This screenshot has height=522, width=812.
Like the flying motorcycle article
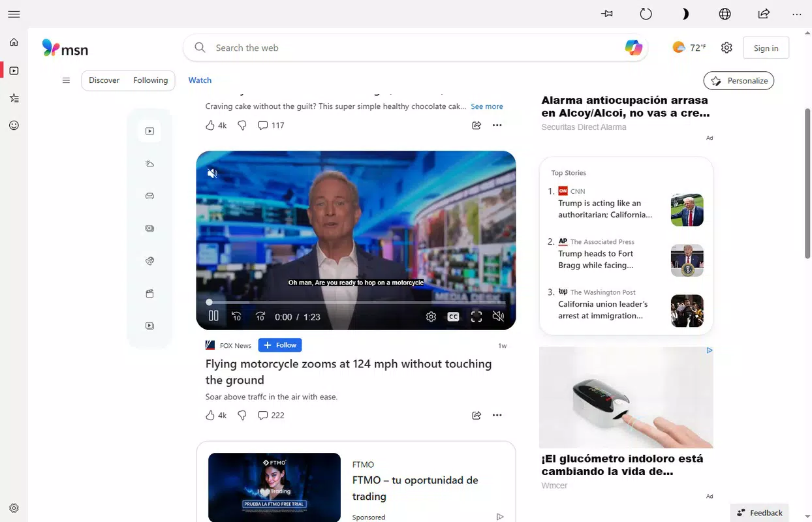click(216, 415)
